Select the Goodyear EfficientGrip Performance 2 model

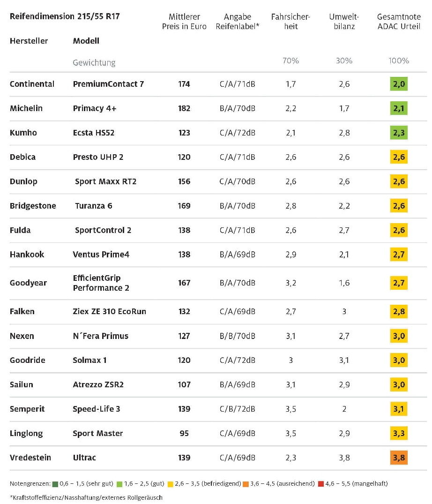click(101, 283)
